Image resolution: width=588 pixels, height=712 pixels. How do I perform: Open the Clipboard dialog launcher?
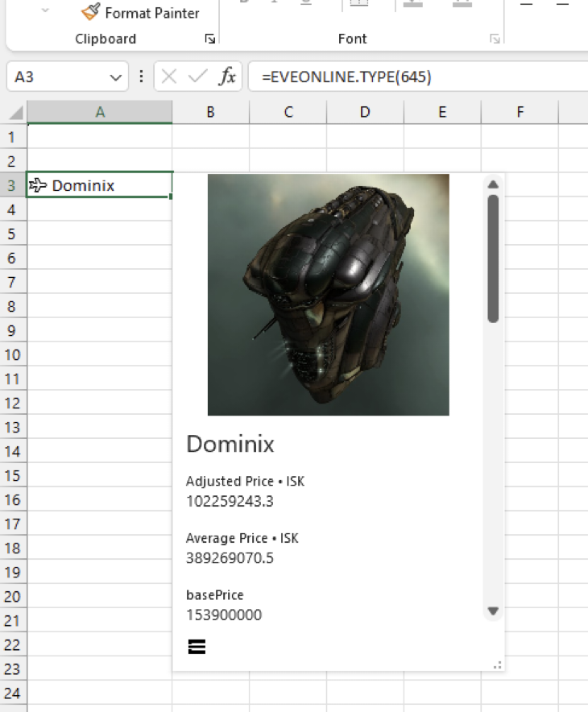point(209,39)
